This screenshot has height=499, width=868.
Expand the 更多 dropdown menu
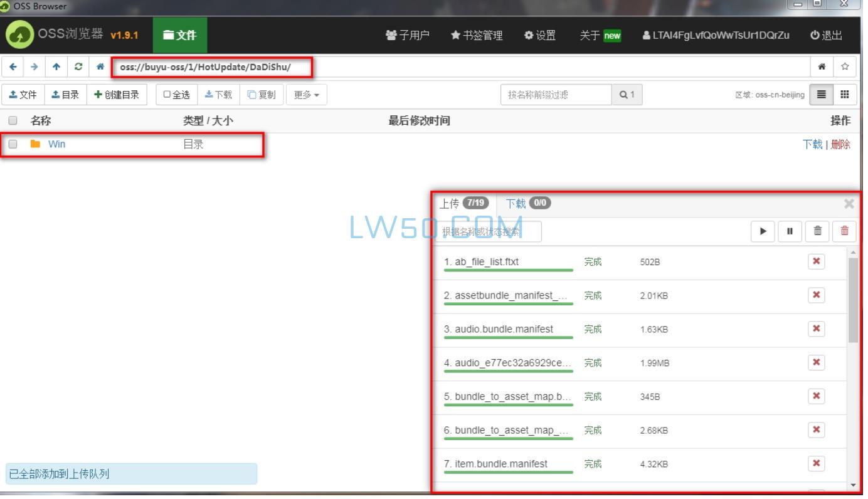[307, 95]
